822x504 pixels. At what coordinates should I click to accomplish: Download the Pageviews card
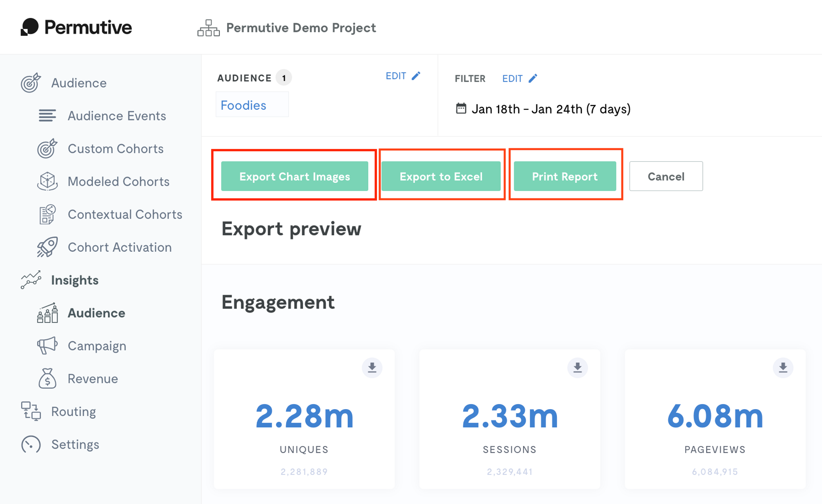[x=783, y=367]
